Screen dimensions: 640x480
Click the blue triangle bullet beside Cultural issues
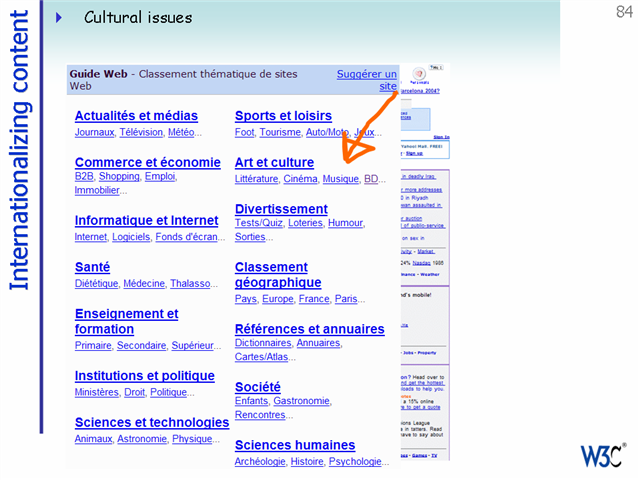click(x=59, y=18)
